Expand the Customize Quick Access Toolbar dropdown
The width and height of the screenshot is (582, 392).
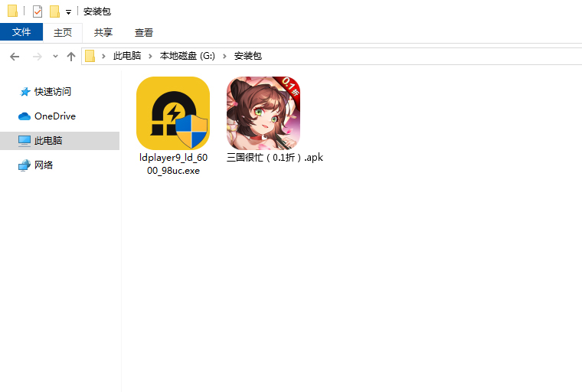(68, 12)
